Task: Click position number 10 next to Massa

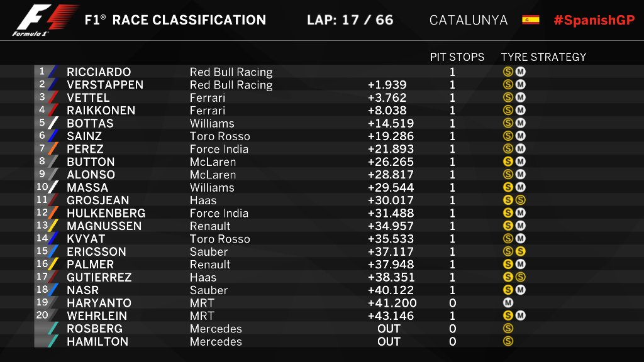Action: (x=42, y=187)
